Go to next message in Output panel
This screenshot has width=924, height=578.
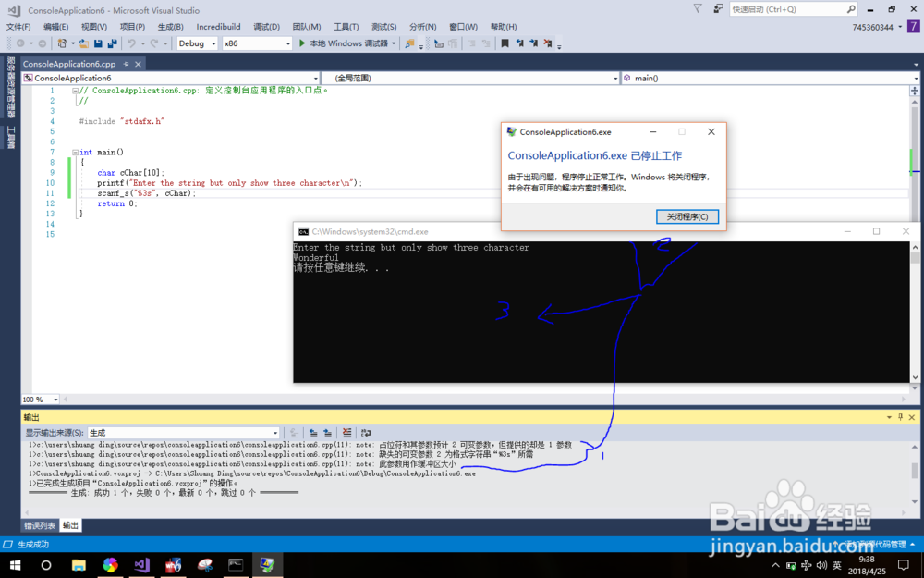[328, 433]
